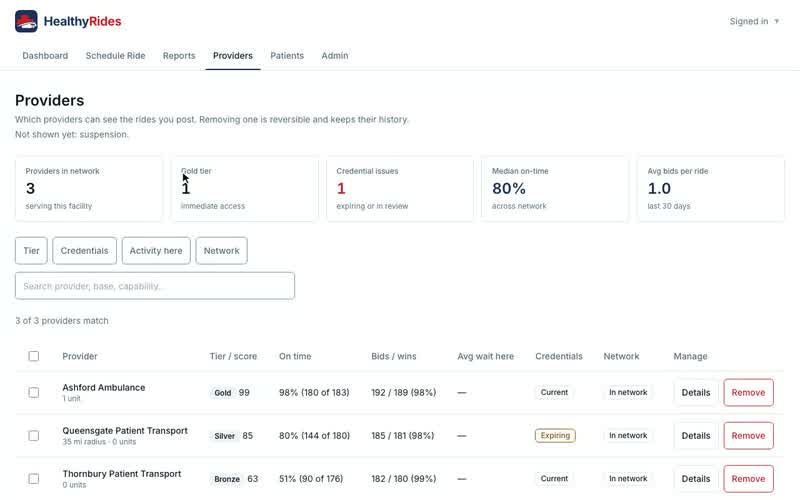This screenshot has width=800, height=500.
Task: Click the Ashford Ambulance provider name
Action: 104,387
